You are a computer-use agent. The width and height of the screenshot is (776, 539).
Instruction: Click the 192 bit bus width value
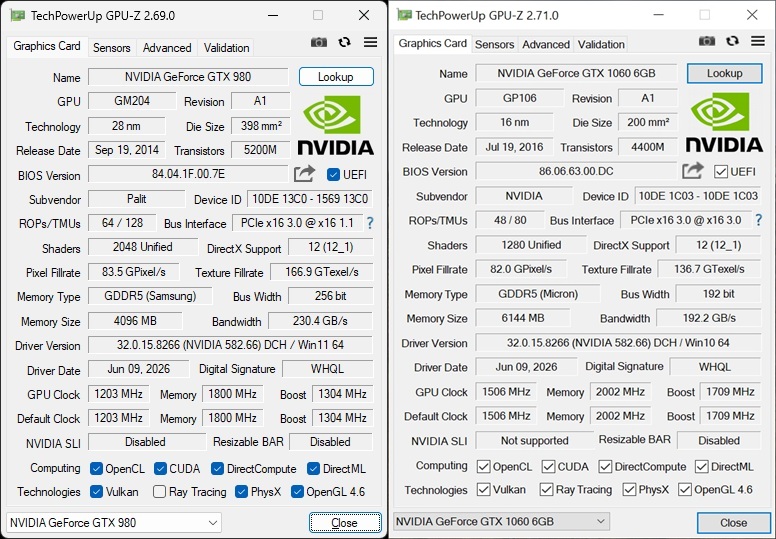[x=719, y=294]
